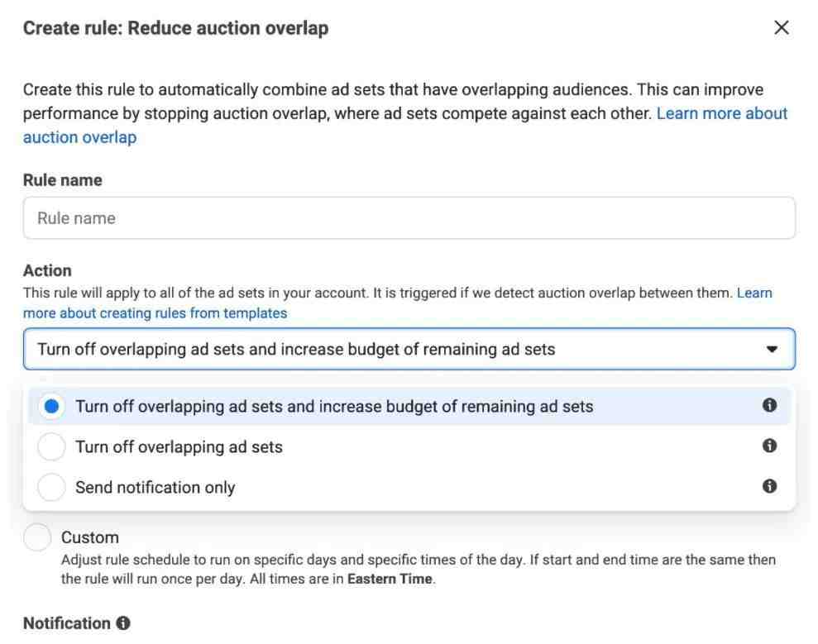The image size is (818, 644).
Task: Click the Custom schedule label text
Action: 89,537
